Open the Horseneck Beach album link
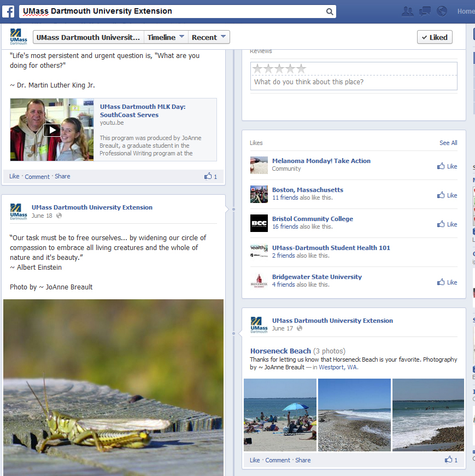 280,351
